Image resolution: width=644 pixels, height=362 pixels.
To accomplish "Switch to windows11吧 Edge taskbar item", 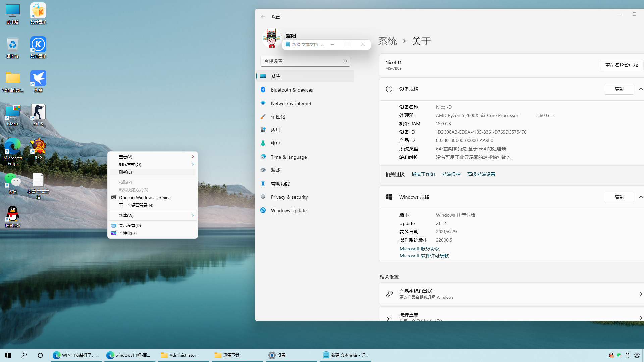I will pos(130,355).
